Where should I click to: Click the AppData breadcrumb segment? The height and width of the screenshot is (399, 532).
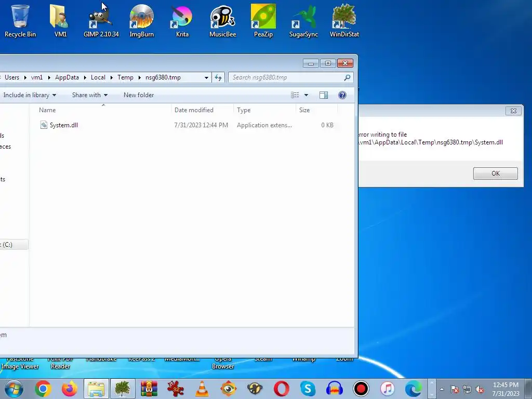point(67,77)
